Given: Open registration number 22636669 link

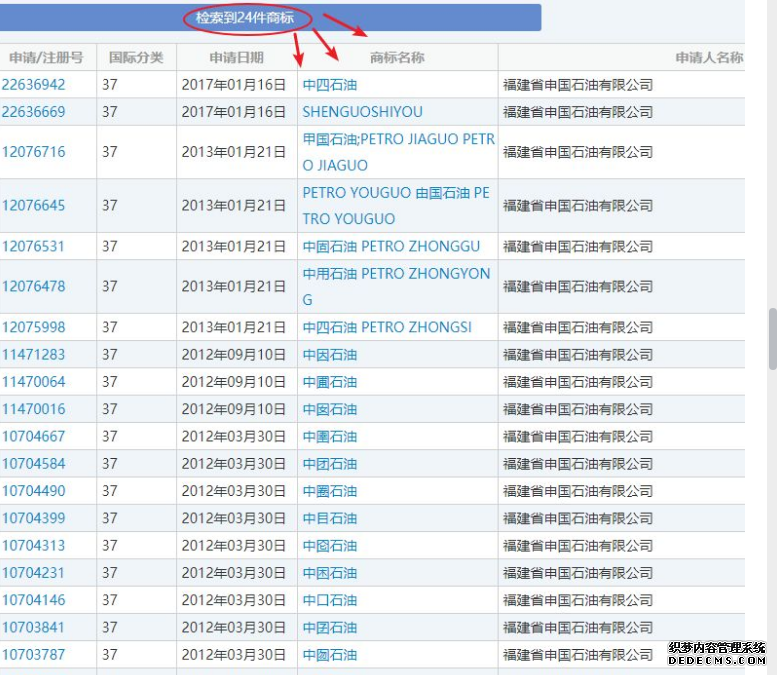Looking at the screenshot, I should [x=33, y=112].
